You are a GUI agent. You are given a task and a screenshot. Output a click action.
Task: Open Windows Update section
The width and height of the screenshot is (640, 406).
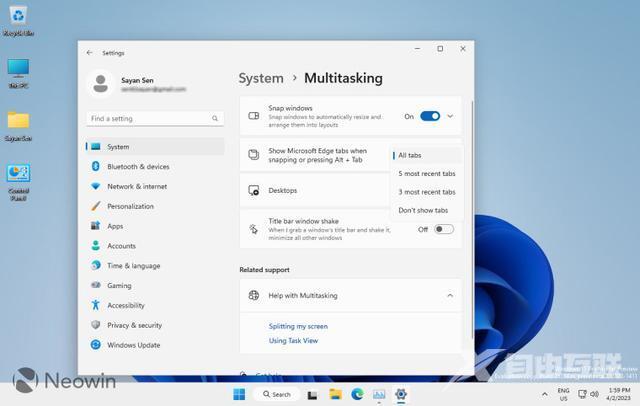(x=133, y=345)
